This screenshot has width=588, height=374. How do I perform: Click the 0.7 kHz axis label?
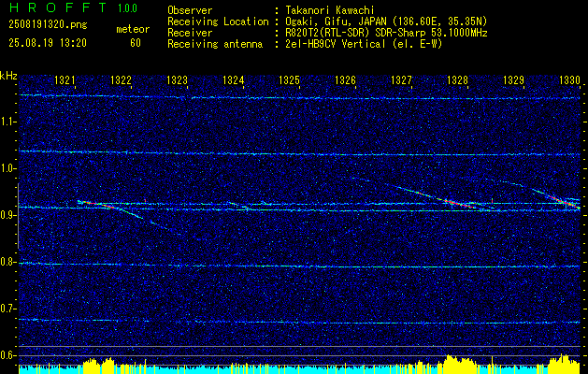(7, 309)
